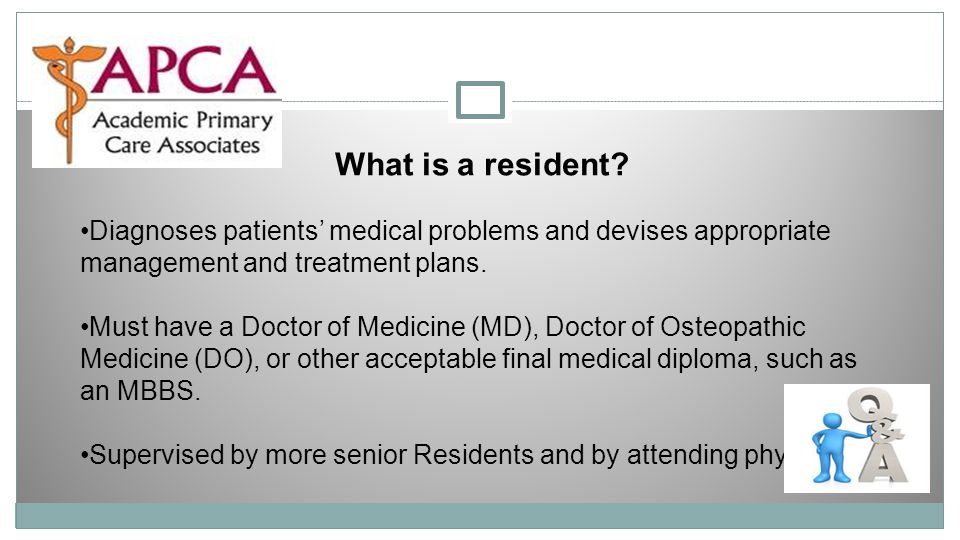Click 'Academic Primary Care Associates' text
Image resolution: width=960 pixels, height=540 pixels.
coord(182,132)
